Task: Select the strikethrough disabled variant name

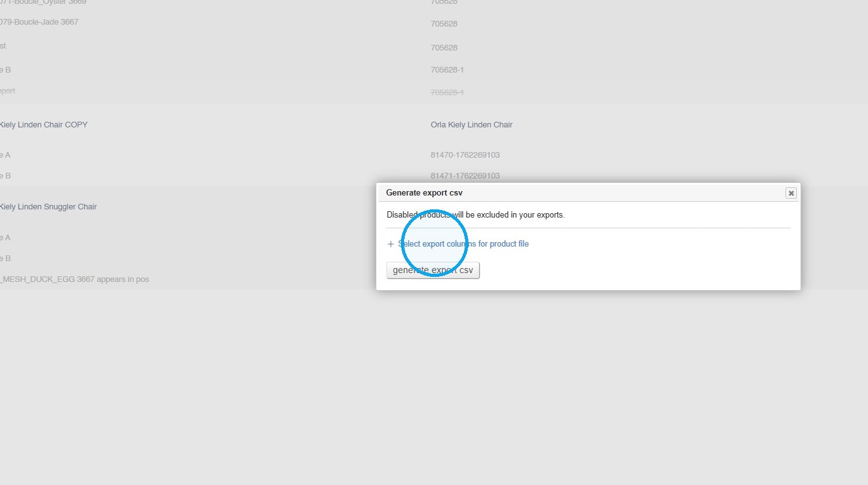Action: click(8, 91)
